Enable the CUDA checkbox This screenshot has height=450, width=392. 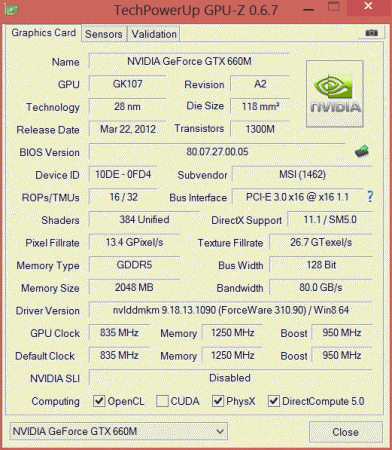[162, 401]
